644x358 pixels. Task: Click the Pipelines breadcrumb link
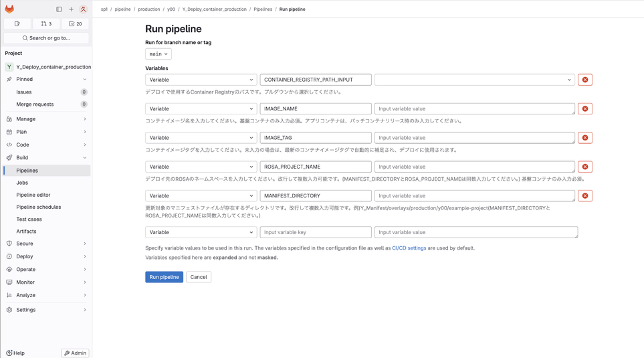coord(263,9)
